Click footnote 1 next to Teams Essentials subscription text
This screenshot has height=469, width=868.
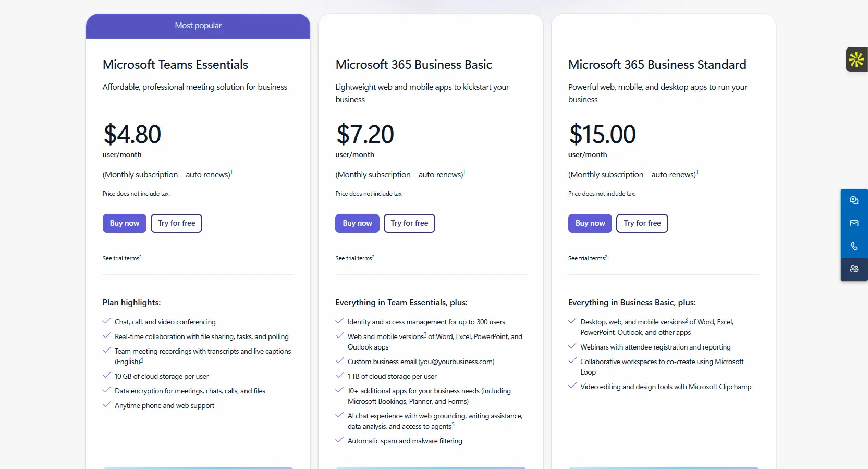click(x=231, y=172)
